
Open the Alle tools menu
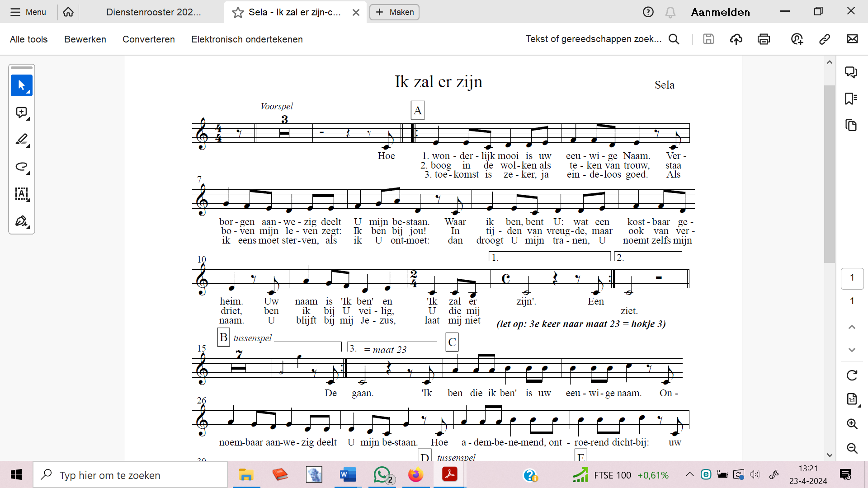click(x=28, y=39)
